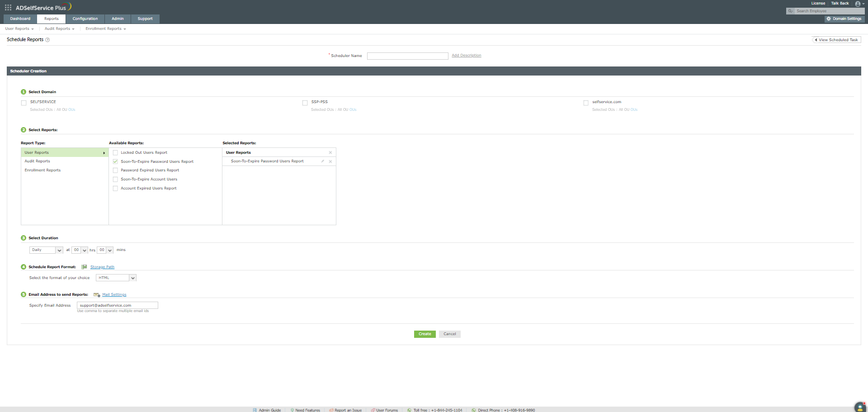
Task: Switch to the Admin tab
Action: coord(118,19)
